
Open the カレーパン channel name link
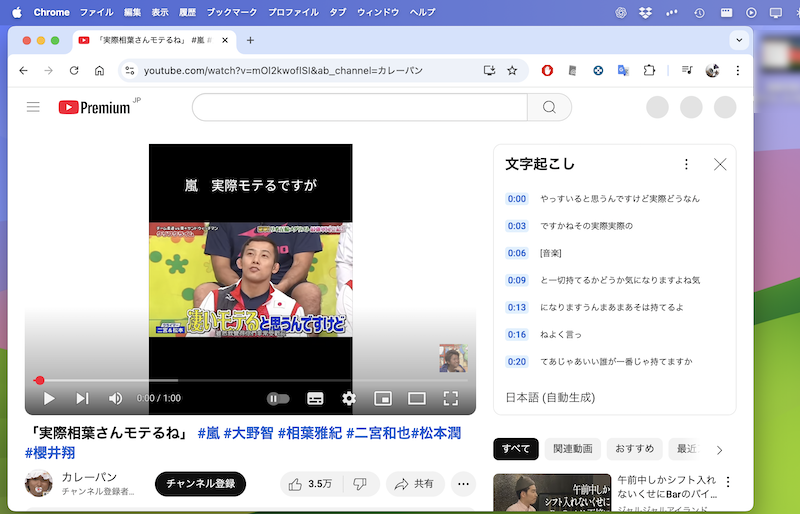point(89,477)
